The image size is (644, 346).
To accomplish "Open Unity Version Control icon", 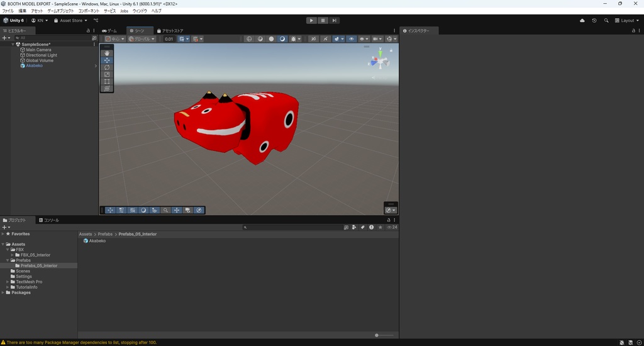I will (96, 20).
